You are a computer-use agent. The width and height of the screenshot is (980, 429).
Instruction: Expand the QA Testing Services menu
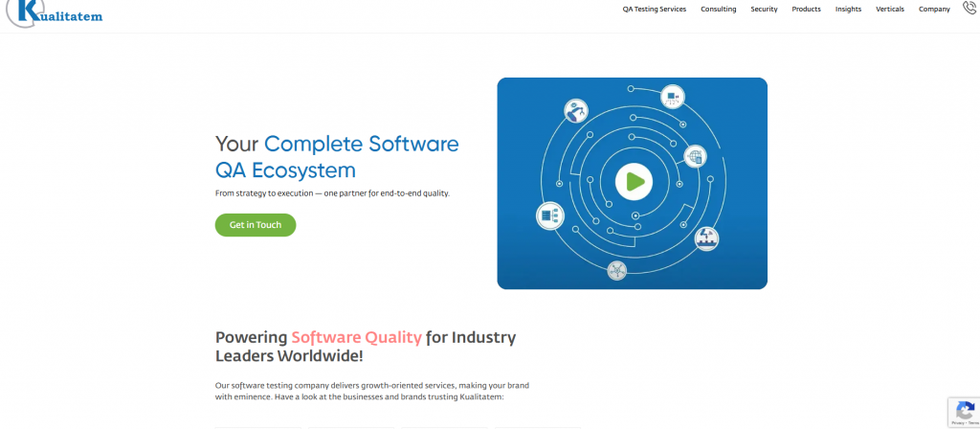pyautogui.click(x=654, y=10)
